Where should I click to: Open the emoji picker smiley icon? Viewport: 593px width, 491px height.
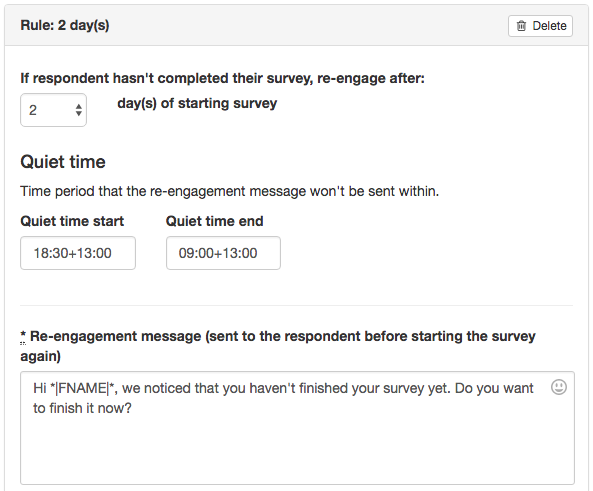tap(559, 387)
